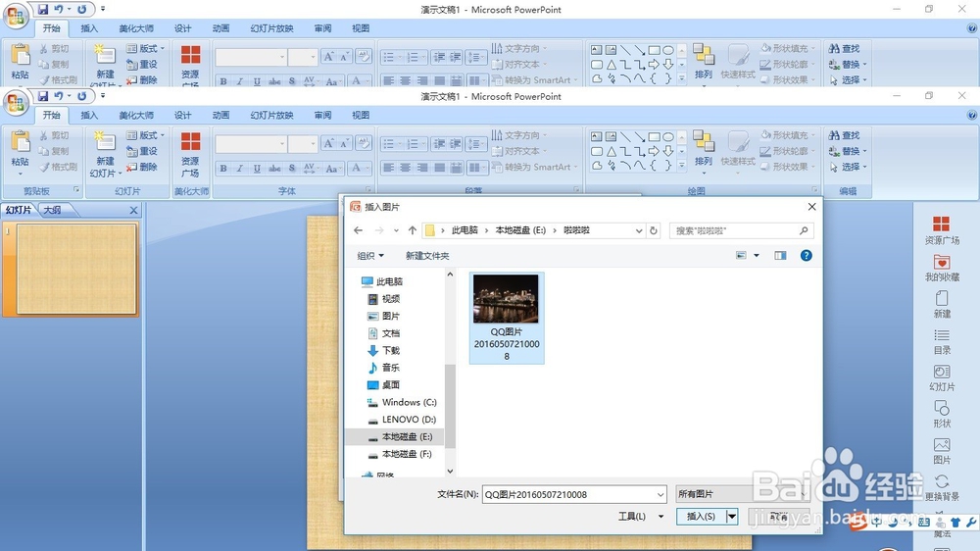Viewport: 980px width, 551px height.
Task: Go back in the Insert Picture dialog
Action: tap(358, 230)
